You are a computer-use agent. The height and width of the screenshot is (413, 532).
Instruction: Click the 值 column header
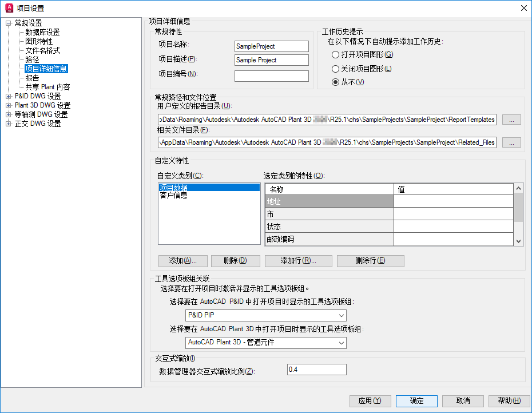coord(453,189)
